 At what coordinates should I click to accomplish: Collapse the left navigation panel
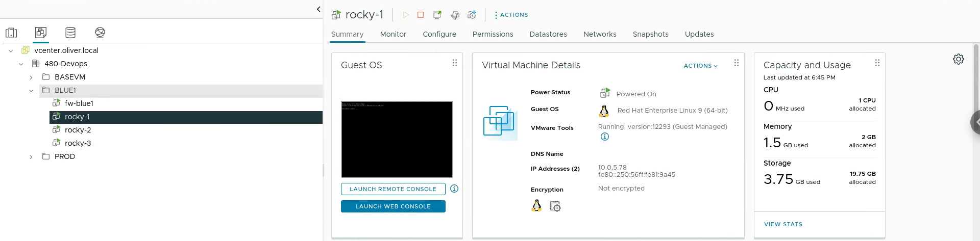(318, 9)
